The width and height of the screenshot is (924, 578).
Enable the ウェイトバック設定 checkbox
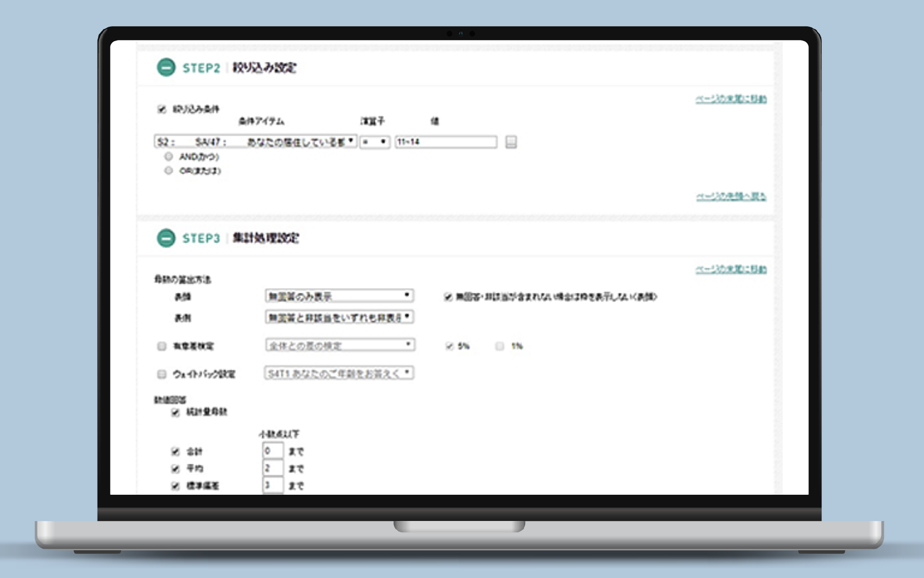pyautogui.click(x=162, y=374)
